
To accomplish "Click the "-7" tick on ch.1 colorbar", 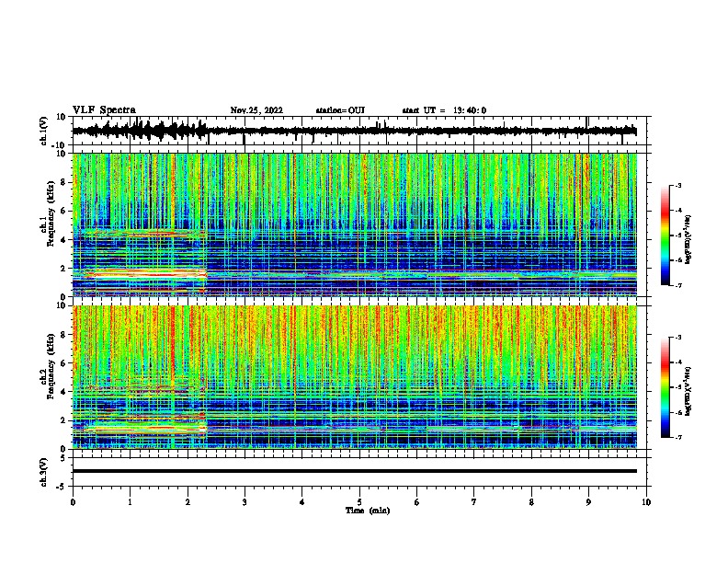I will (677, 285).
